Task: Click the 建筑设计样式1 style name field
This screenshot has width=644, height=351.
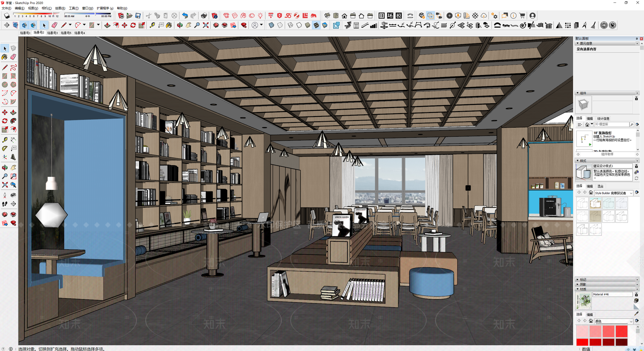Action: (x=612, y=166)
